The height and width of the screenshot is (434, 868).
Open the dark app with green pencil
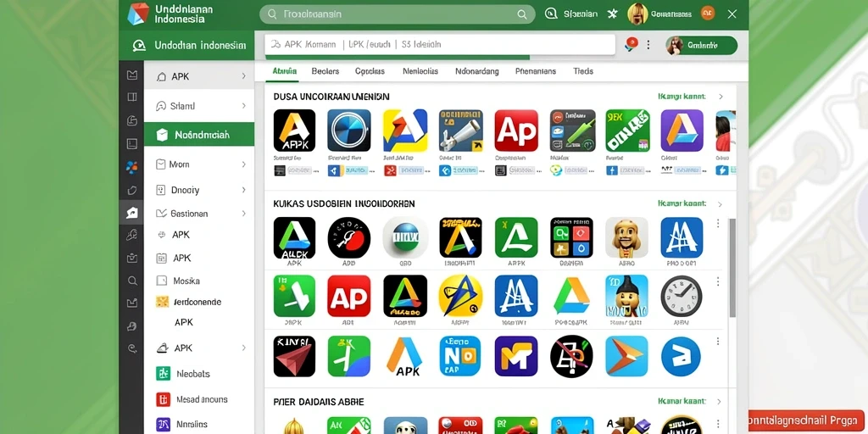tap(572, 131)
